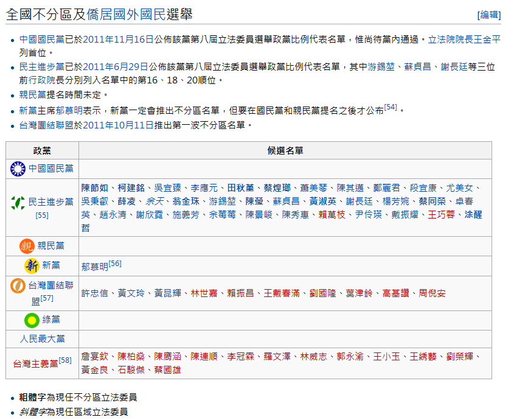Open red link 周倪安
This screenshot has height=420, width=511.
pyautogui.click(x=433, y=293)
